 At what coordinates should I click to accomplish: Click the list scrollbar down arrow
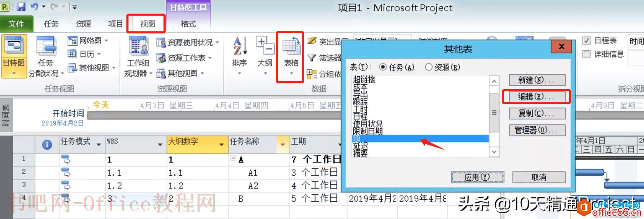(x=494, y=152)
